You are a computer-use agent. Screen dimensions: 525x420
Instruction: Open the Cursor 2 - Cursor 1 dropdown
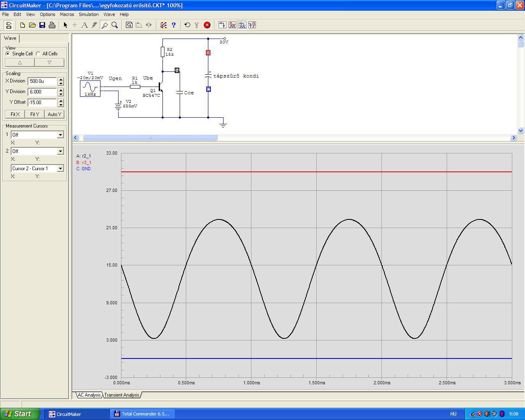coord(60,168)
